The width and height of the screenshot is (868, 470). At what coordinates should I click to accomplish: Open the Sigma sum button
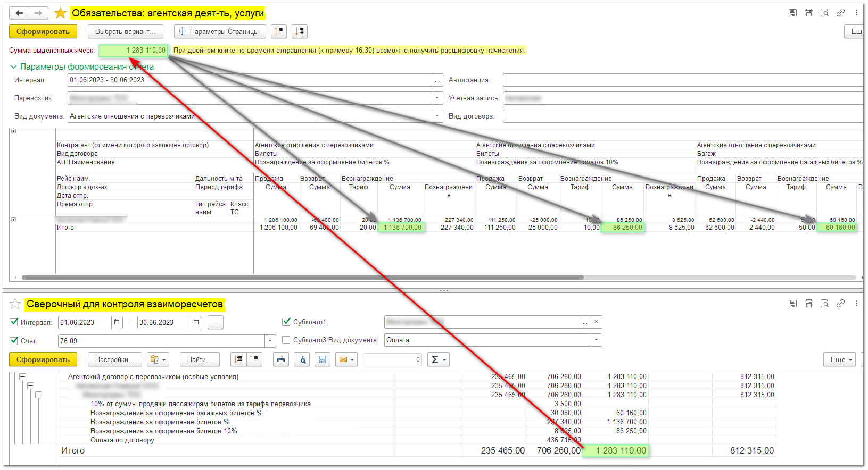(439, 360)
